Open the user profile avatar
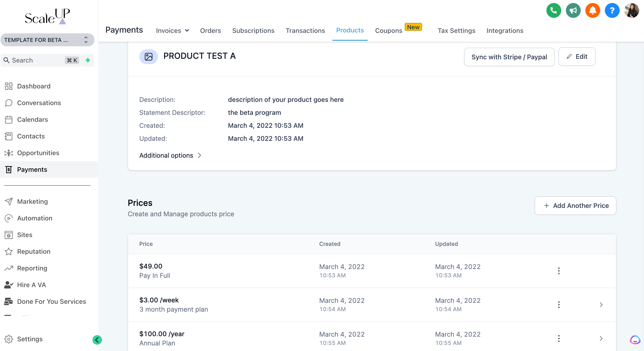The image size is (644, 351). point(631,10)
